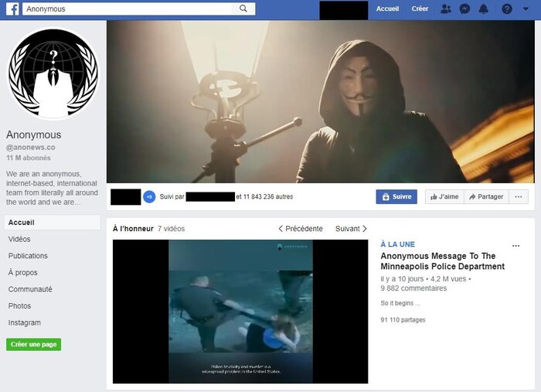Open the Anonymous profile picture
This screenshot has height=392, width=541.
coord(53,73)
